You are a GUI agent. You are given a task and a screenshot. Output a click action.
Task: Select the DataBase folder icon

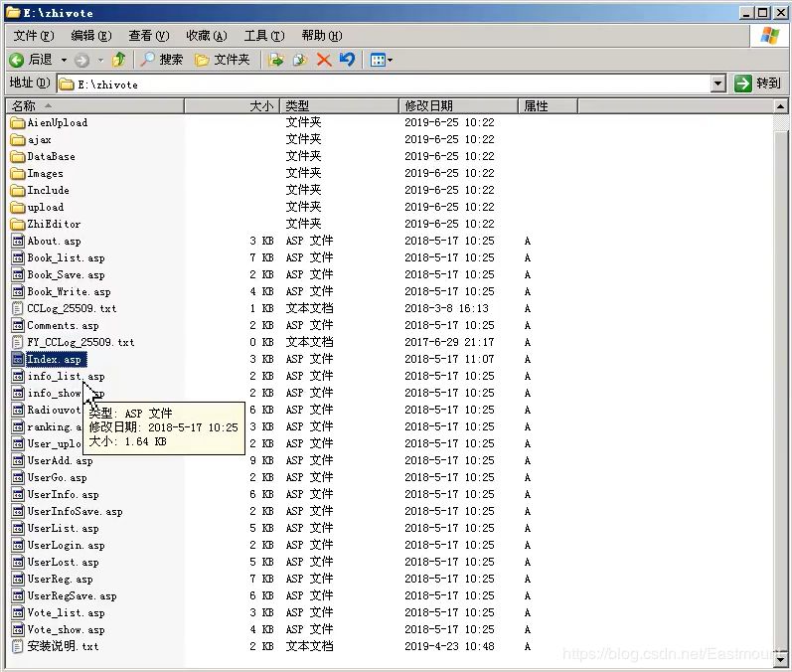(x=18, y=157)
